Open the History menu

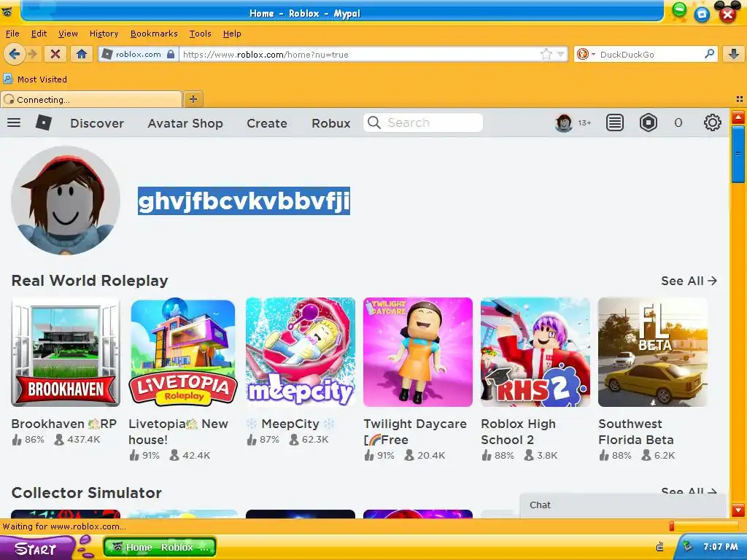[x=104, y=34]
